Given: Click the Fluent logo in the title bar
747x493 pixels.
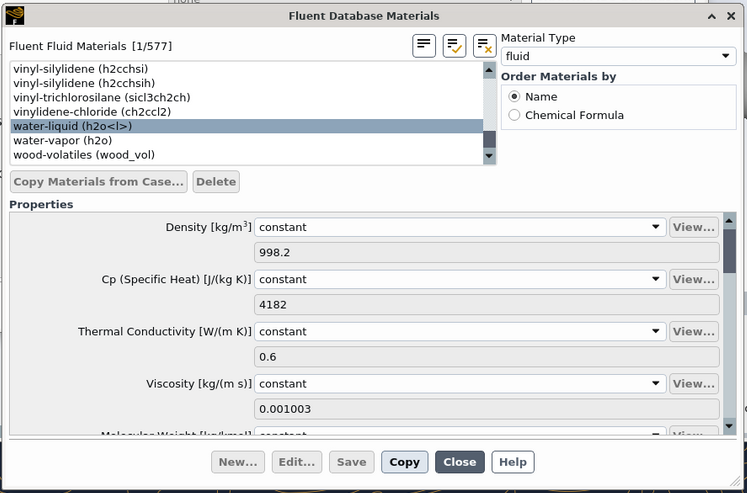Looking at the screenshot, I should [x=14, y=15].
